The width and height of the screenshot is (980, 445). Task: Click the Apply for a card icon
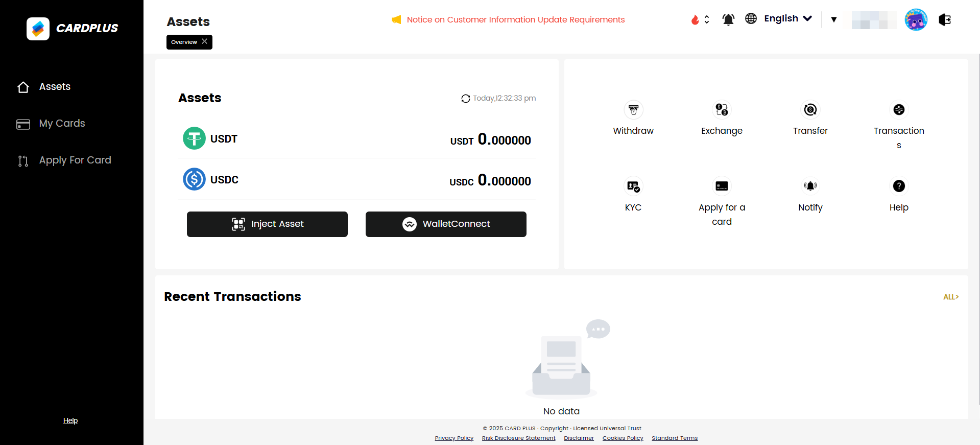click(722, 186)
